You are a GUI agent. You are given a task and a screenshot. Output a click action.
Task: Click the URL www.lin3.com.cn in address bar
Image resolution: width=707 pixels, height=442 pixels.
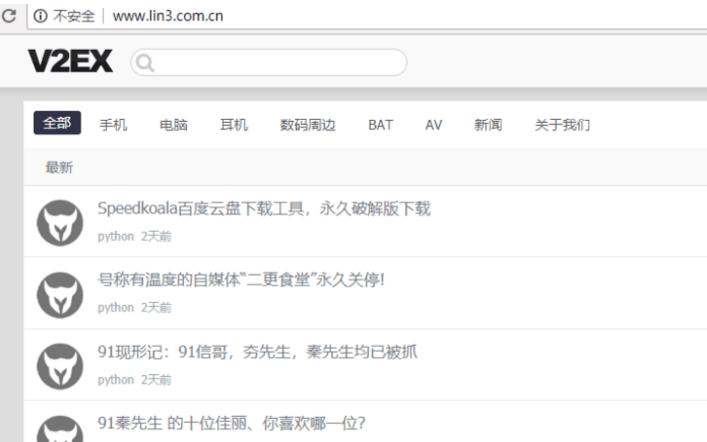(x=168, y=16)
